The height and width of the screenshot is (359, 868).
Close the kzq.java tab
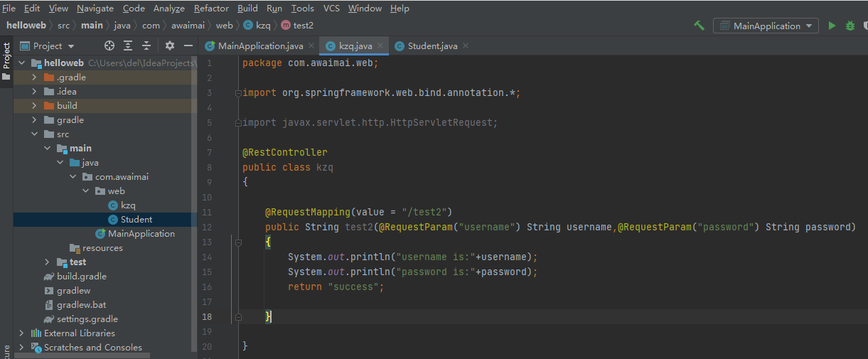[380, 45]
